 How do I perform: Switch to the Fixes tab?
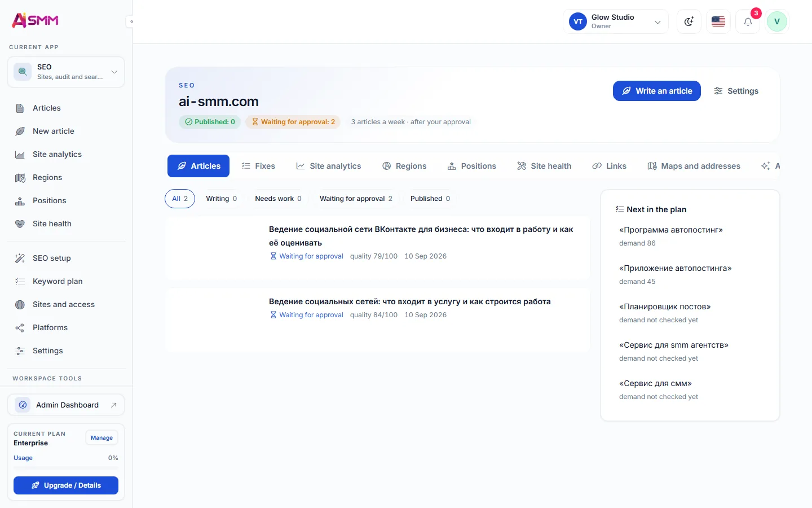258,166
